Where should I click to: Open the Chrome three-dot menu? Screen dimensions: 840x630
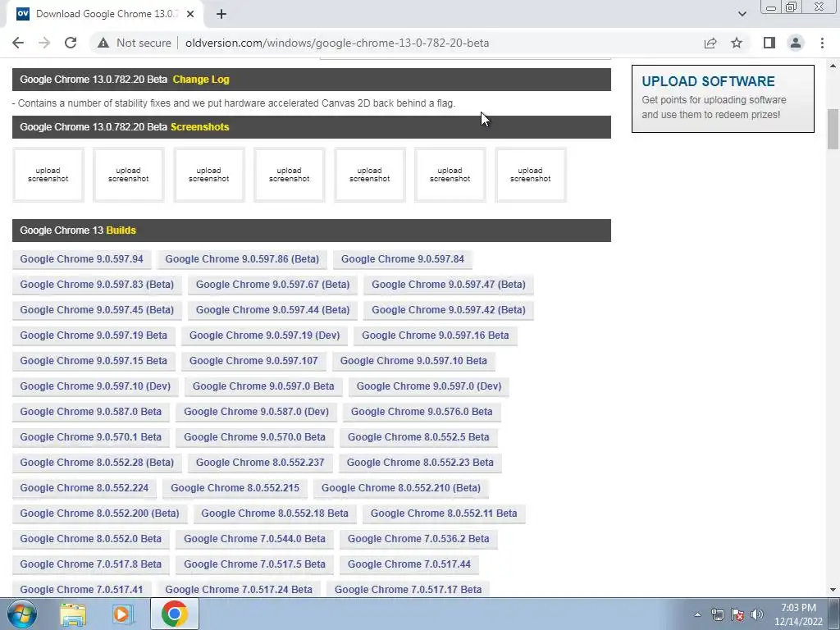click(822, 43)
